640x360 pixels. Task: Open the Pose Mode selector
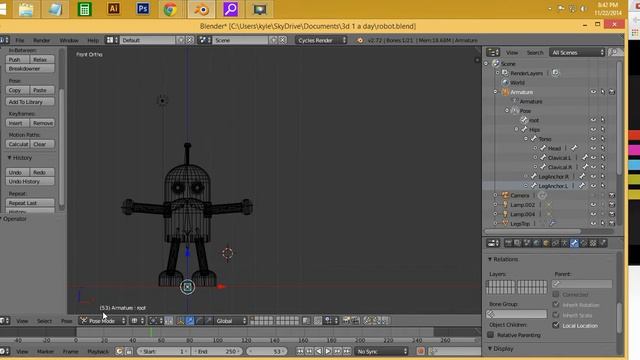click(x=102, y=321)
